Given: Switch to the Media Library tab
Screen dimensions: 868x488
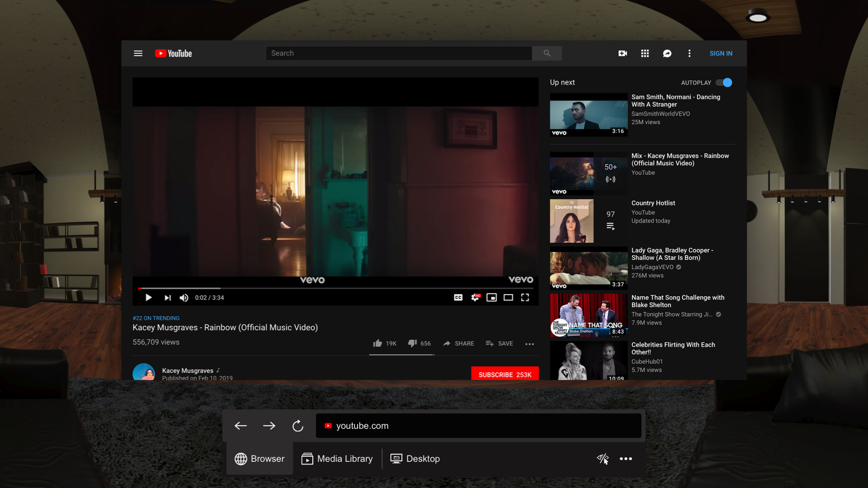Looking at the screenshot, I should click(x=337, y=459).
